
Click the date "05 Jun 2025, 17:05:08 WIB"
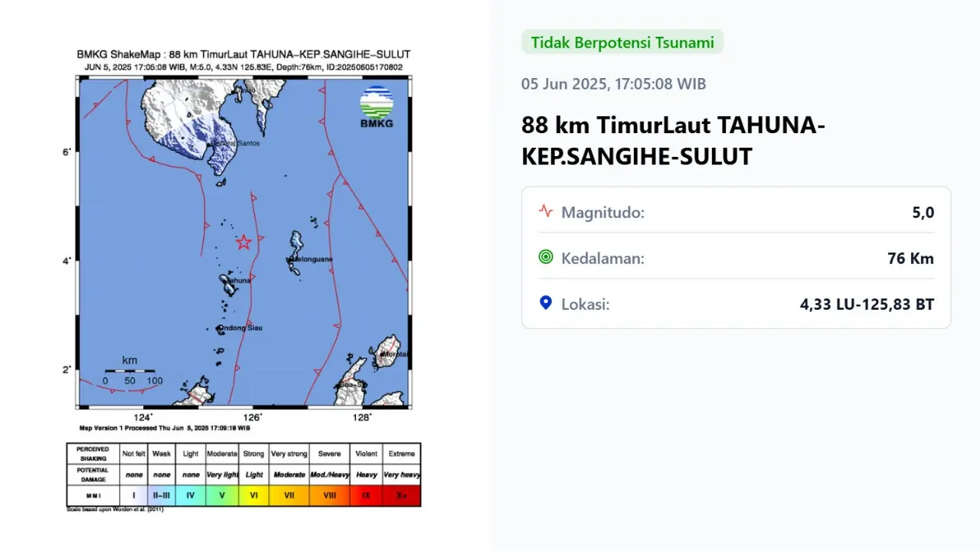[614, 84]
